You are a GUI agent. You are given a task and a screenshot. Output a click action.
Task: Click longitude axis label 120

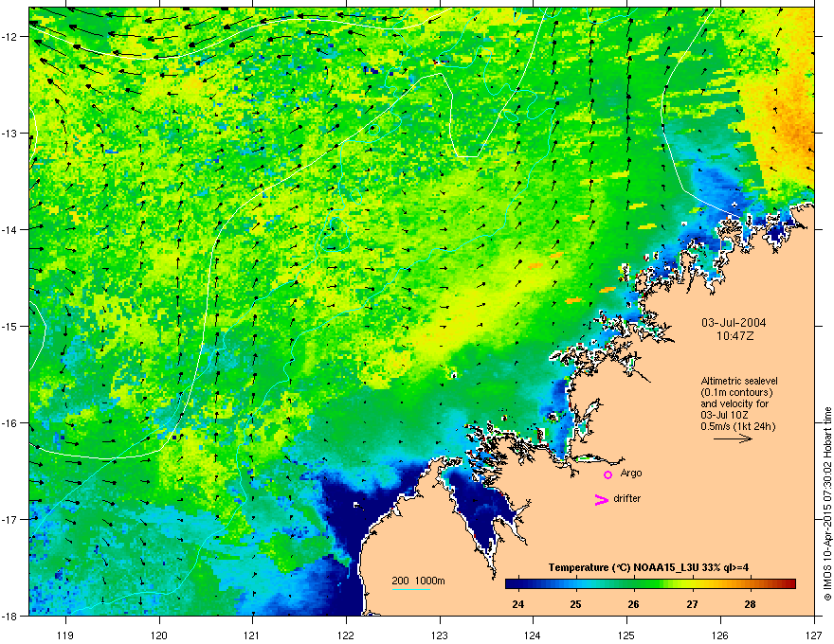pos(159,635)
